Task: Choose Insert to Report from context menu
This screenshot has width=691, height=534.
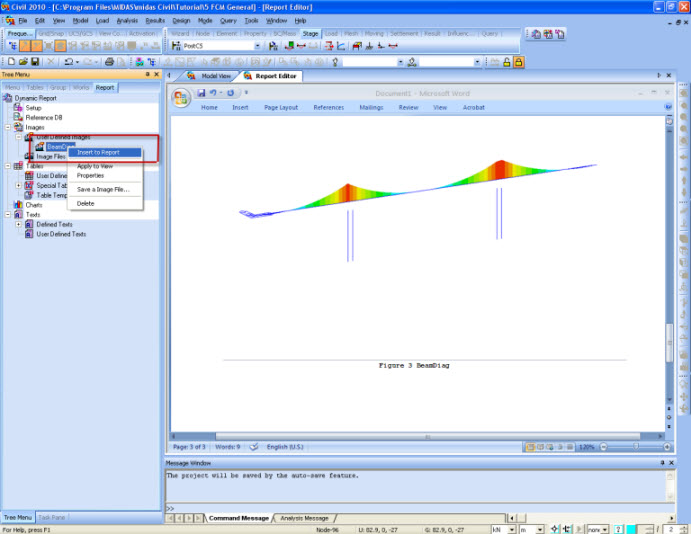Action: point(98,153)
